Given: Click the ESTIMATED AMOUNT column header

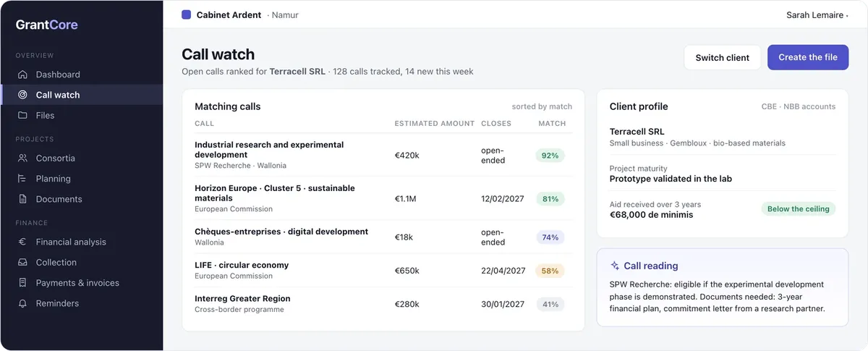Looking at the screenshot, I should pos(435,124).
